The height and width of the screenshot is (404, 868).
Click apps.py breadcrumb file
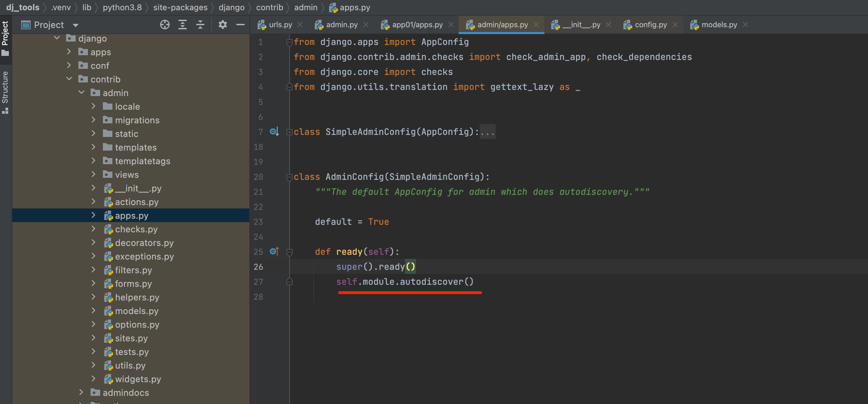coord(350,7)
